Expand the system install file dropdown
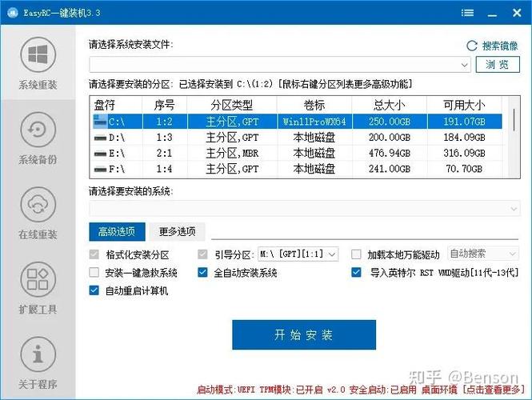The image size is (532, 400). (464, 65)
